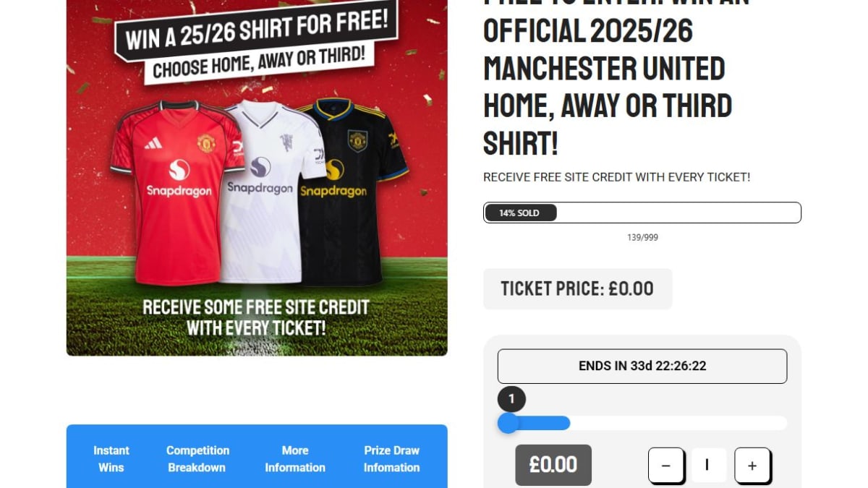The width and height of the screenshot is (868, 488).
Task: Increase ticket quantity with plus button
Action: [x=752, y=466]
